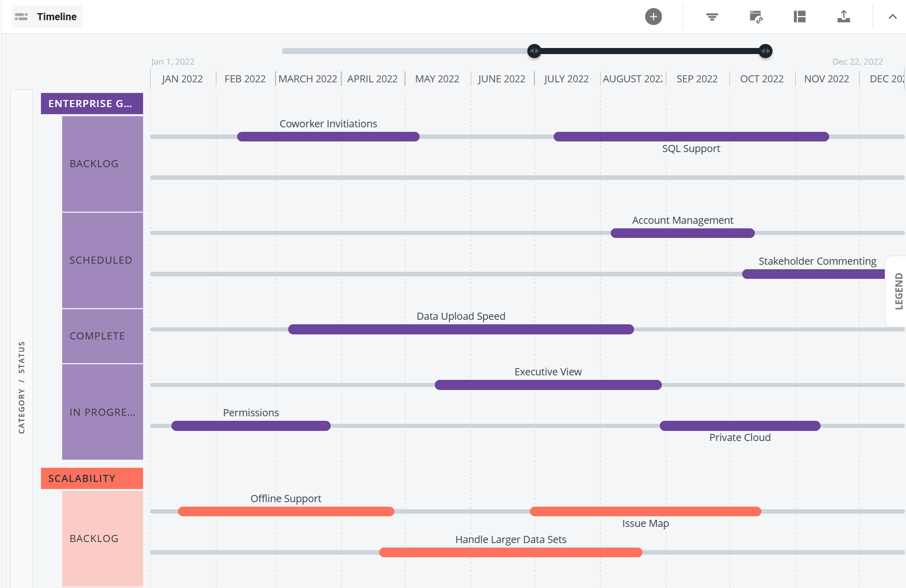906x588 pixels.
Task: Click the Timeline view icon
Action: 21,16
